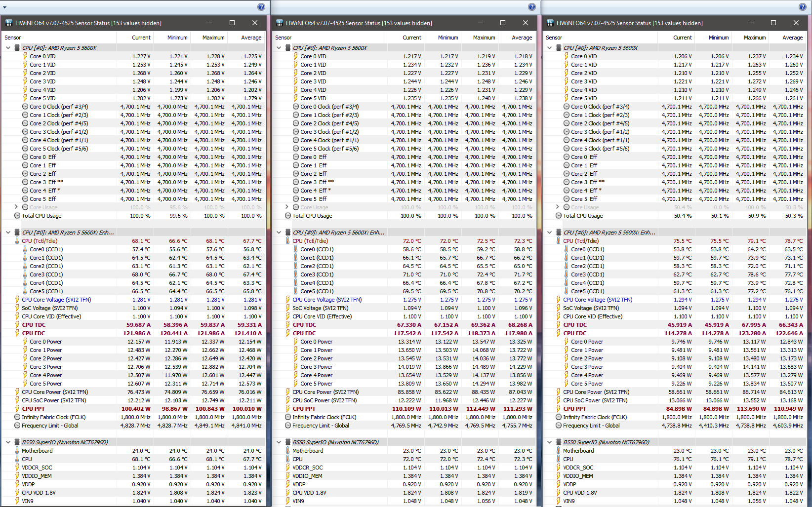
Task: Click the Current column header in left window
Action: [135, 38]
